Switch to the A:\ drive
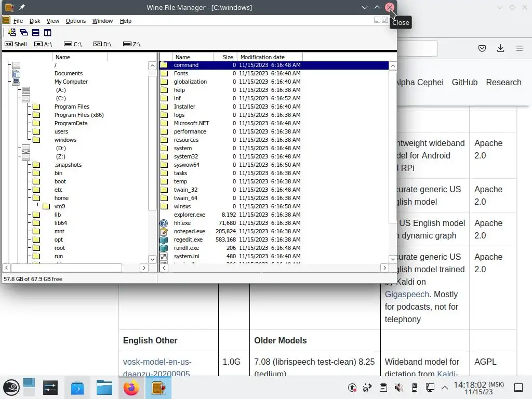 click(43, 44)
